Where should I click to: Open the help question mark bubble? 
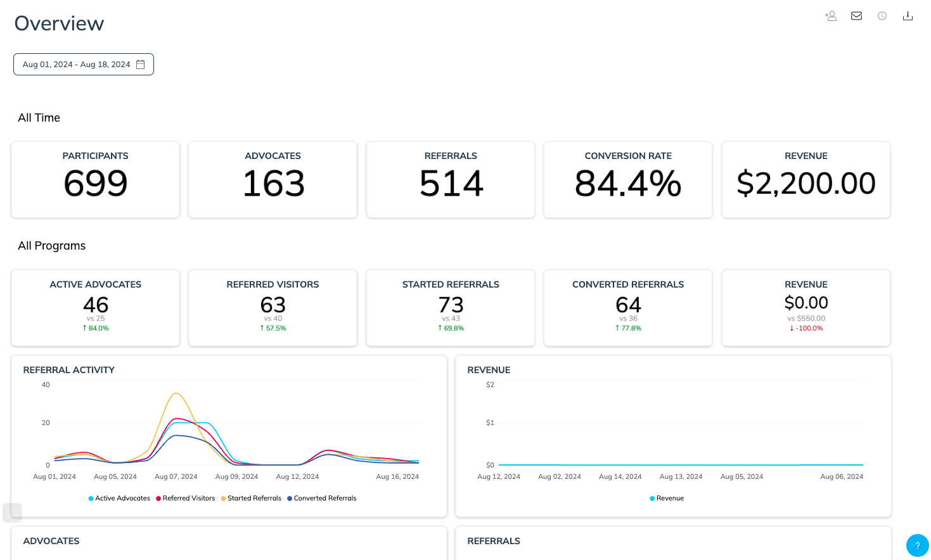point(917,545)
